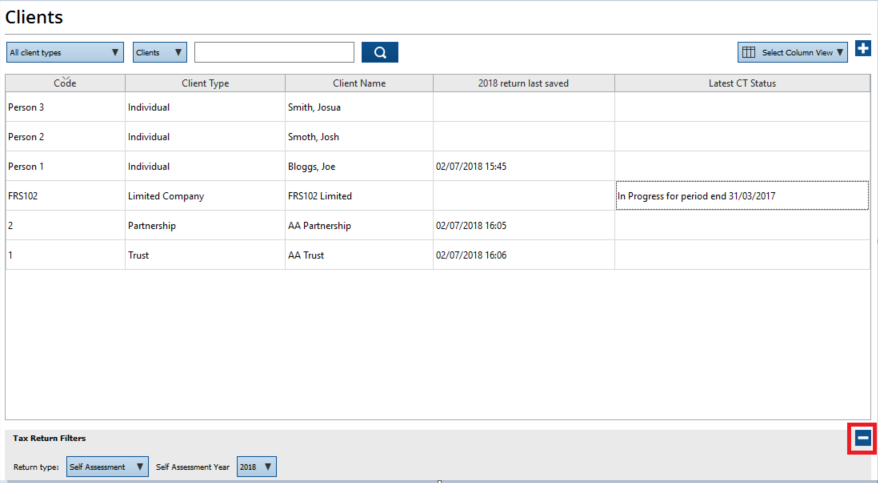This screenshot has width=878, height=483.
Task: Click into the client search text field
Action: (274, 52)
